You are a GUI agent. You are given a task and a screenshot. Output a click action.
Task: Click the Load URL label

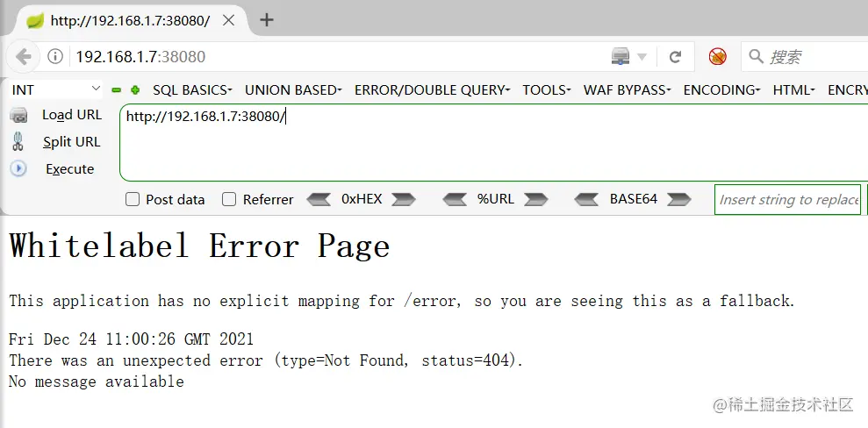pyautogui.click(x=72, y=115)
